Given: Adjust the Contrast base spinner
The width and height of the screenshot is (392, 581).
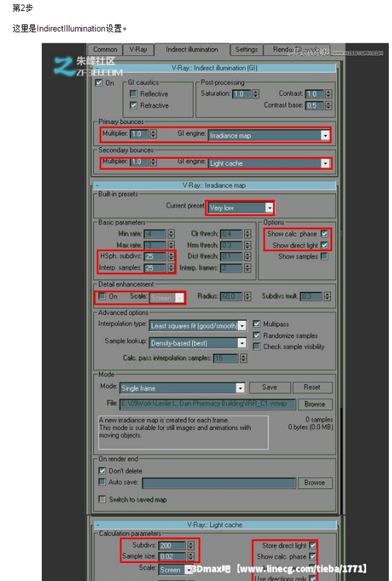Looking at the screenshot, I should (x=328, y=105).
